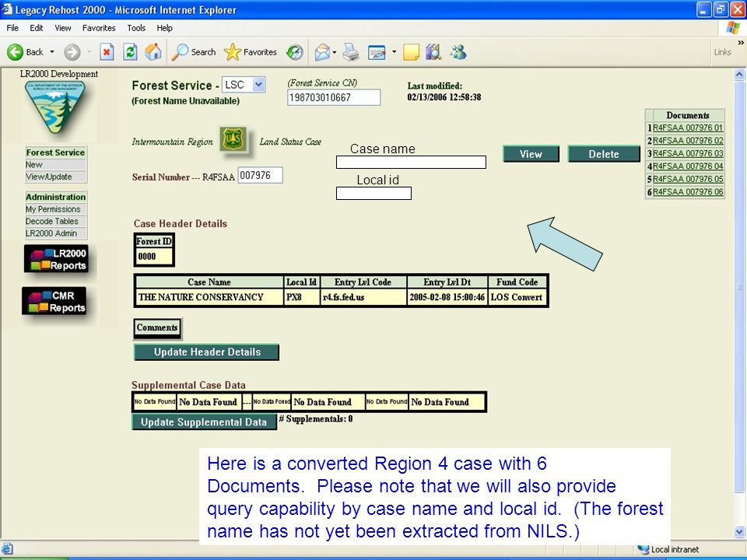
Task: Open document R4FSAA 007976 06
Action: 688,192
